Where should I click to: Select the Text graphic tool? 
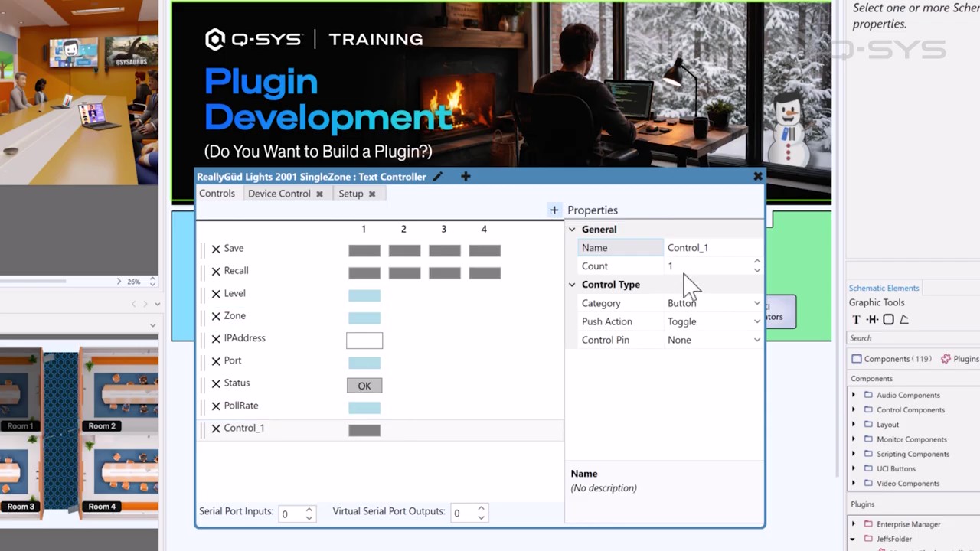pos(856,319)
